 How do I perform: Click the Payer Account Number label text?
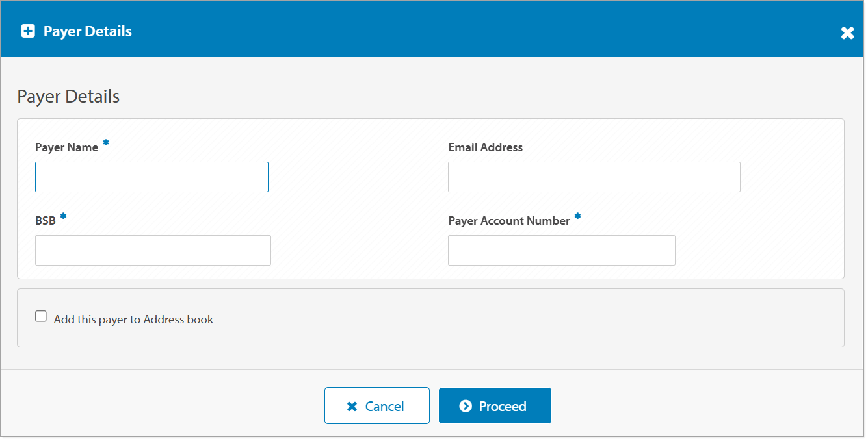click(x=508, y=221)
